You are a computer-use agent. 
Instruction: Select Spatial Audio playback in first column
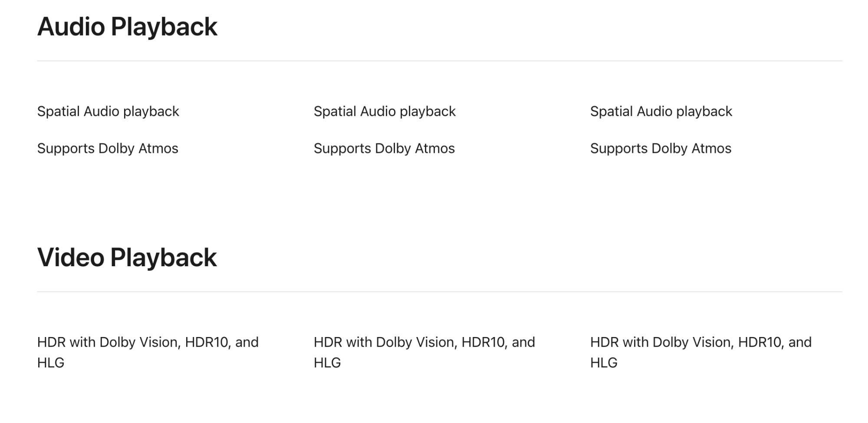pos(108,112)
